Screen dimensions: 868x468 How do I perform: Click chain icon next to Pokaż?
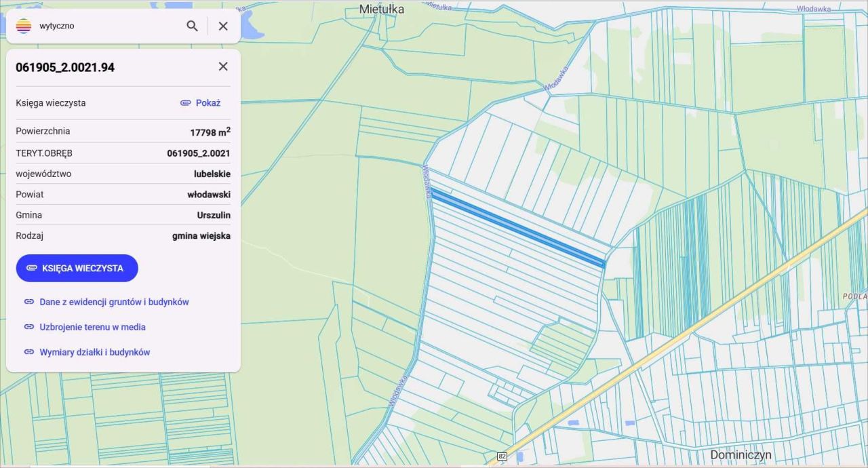[x=185, y=103]
